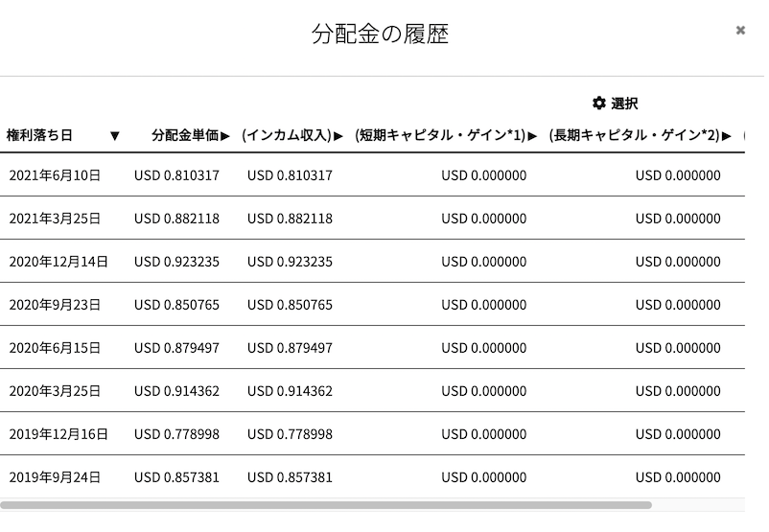The height and width of the screenshot is (532, 769).
Task: Click the 2020年12月14日 date cell
Action: pos(58,262)
